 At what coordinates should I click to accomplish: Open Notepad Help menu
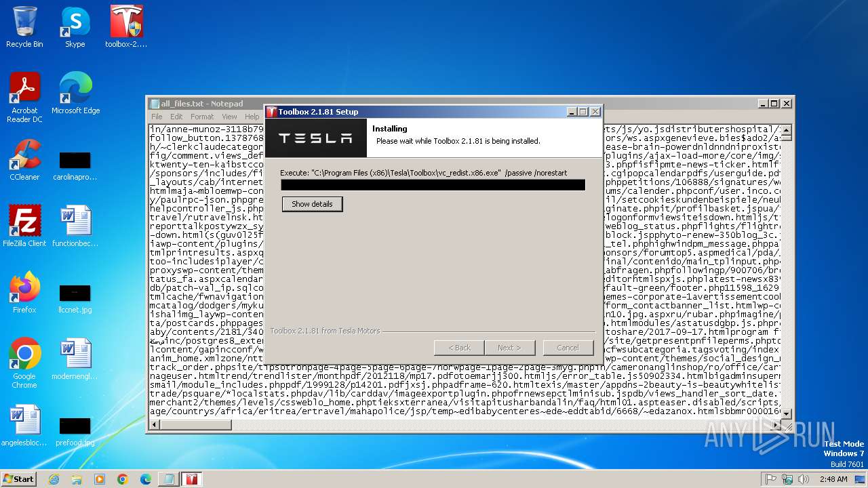coord(252,117)
